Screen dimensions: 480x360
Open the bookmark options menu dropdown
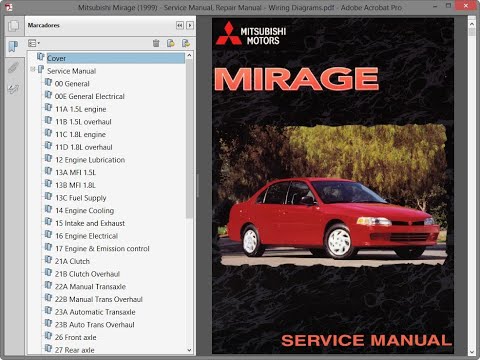34,43
